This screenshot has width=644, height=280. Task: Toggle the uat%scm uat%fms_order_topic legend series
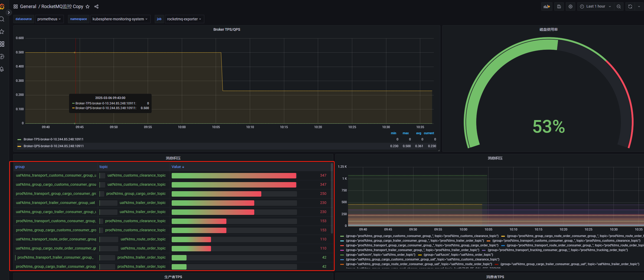tap(380, 255)
